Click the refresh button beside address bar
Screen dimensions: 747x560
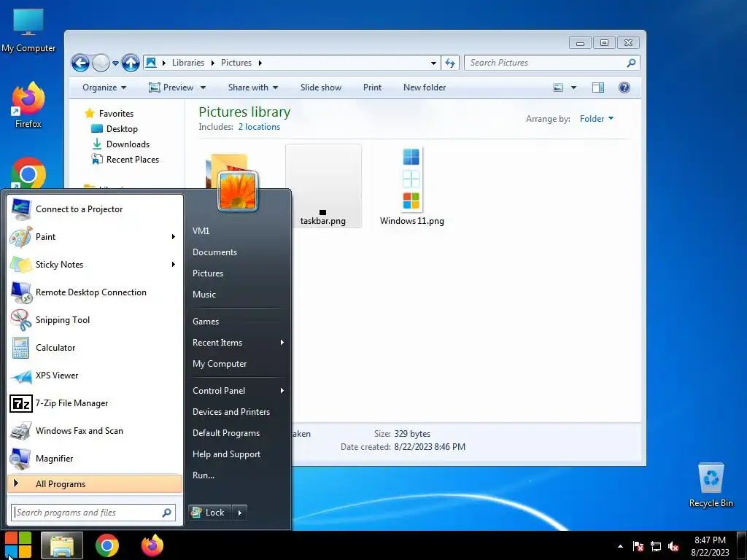(450, 63)
